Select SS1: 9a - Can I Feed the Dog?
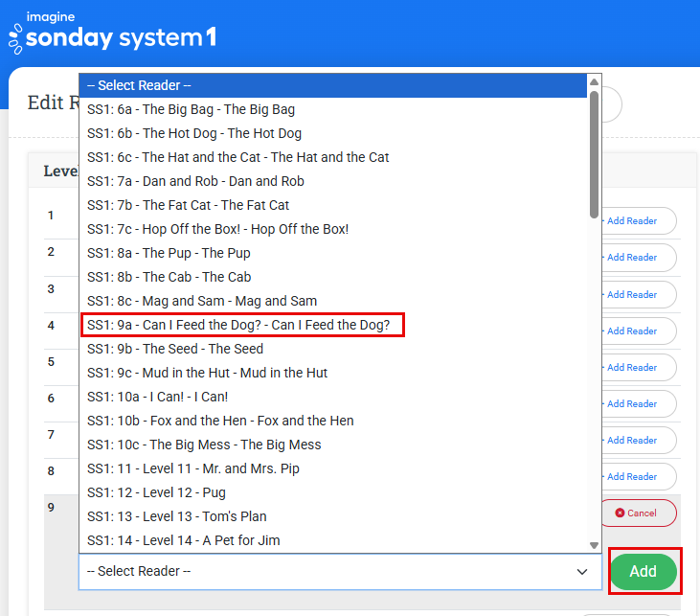 (333, 325)
